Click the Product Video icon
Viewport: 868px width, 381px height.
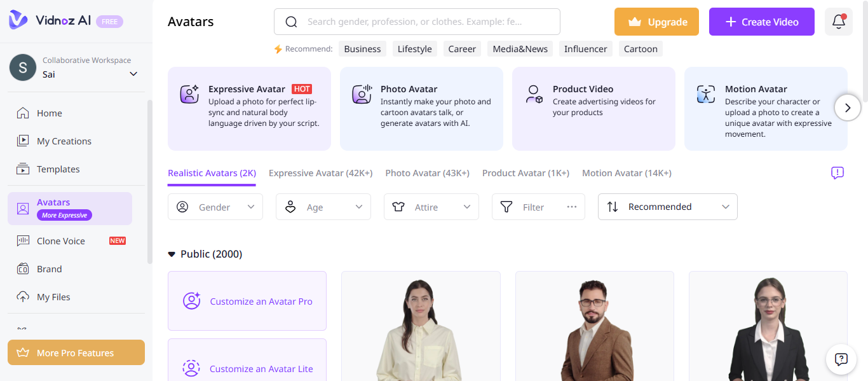tap(534, 94)
